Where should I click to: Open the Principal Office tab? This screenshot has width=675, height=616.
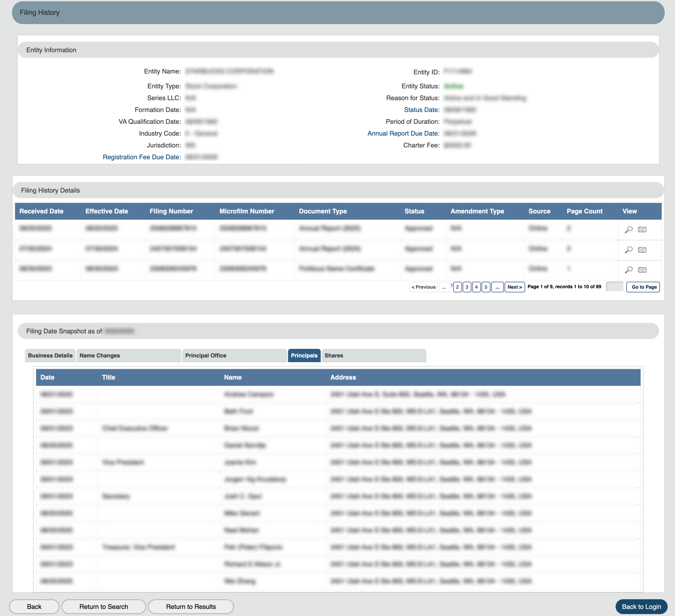click(234, 355)
